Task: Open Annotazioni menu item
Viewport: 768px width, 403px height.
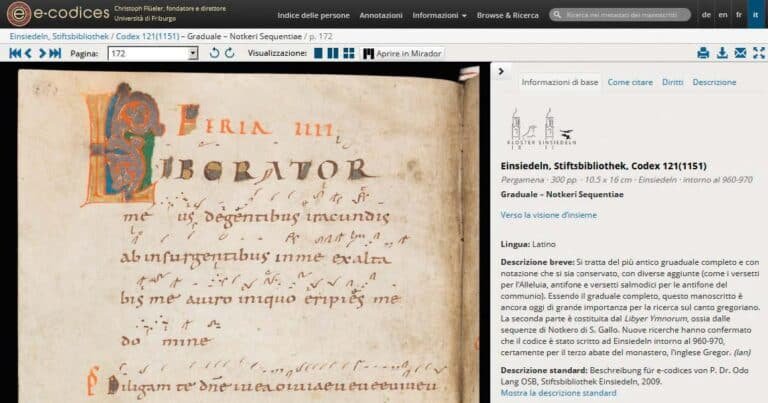Action: pos(381,15)
